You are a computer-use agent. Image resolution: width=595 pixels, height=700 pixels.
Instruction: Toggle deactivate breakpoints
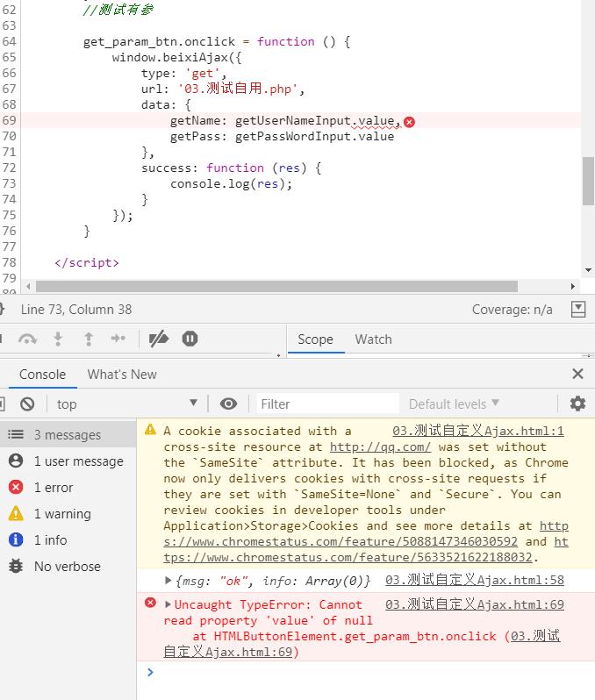[159, 339]
